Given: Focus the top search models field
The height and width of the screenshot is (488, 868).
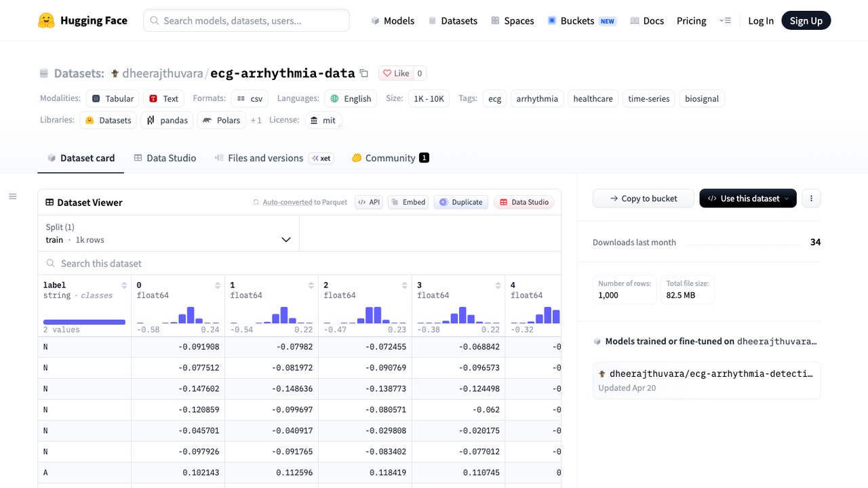Looking at the screenshot, I should point(246,20).
